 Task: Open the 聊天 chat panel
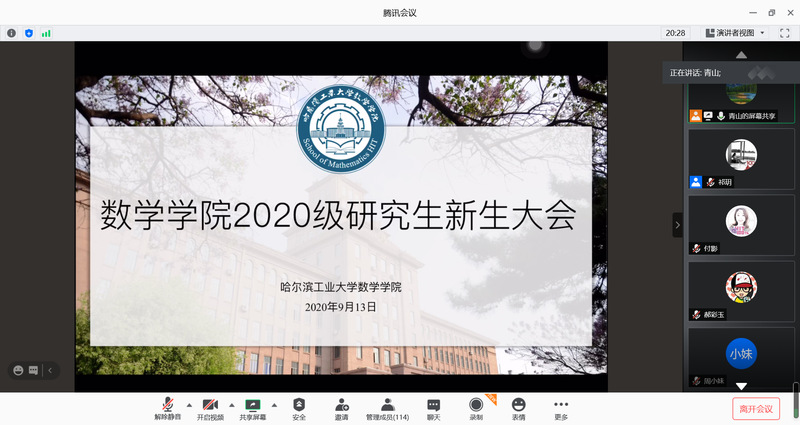(x=433, y=408)
